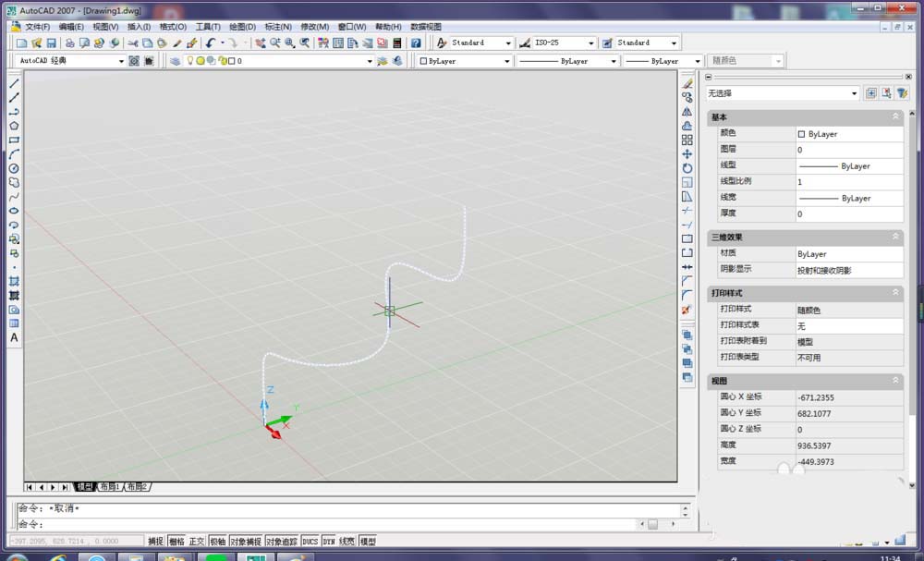Image resolution: width=924 pixels, height=561 pixels.
Task: Toggle 对象捕捉 object snap in status bar
Action: click(x=245, y=542)
